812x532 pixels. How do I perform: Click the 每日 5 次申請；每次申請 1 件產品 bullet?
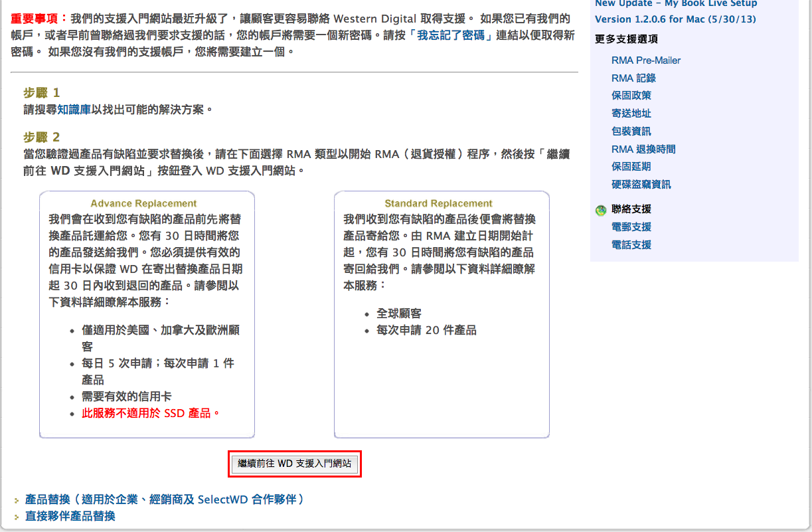point(158,371)
